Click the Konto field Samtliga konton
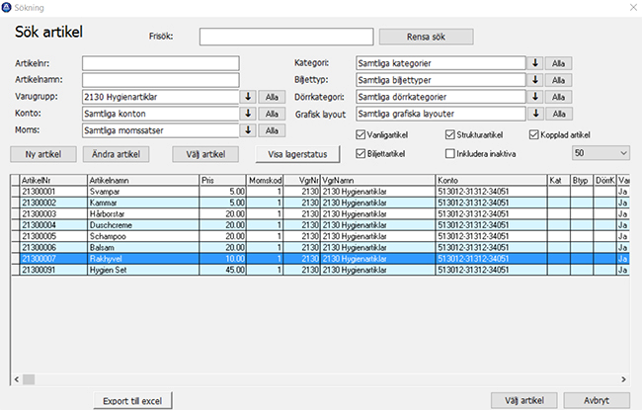The image size is (642, 410). point(160,113)
